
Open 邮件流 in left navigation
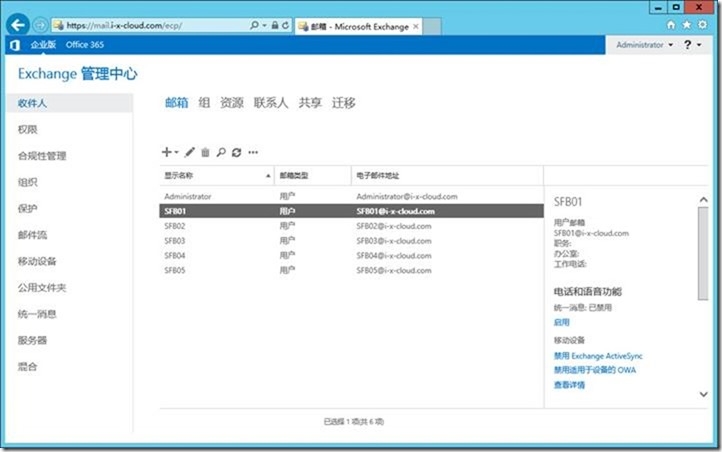pos(32,235)
